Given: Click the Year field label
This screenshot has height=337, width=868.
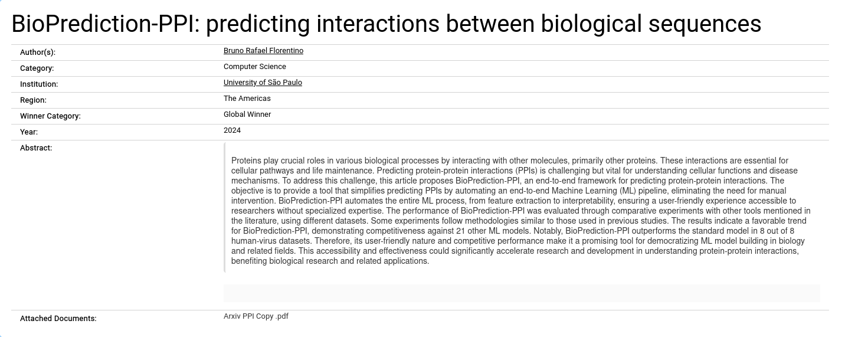Looking at the screenshot, I should 29,132.
